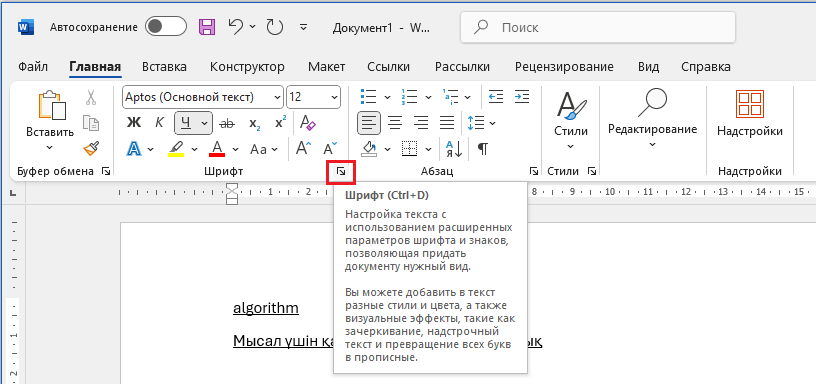Apply the red font color swatch
The image size is (816, 384).
[x=217, y=149]
